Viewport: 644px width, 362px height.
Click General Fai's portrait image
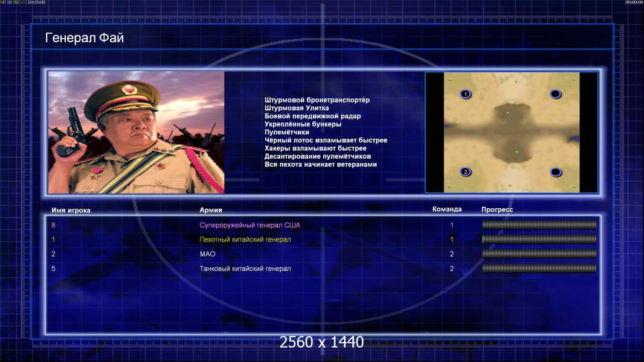tap(137, 132)
